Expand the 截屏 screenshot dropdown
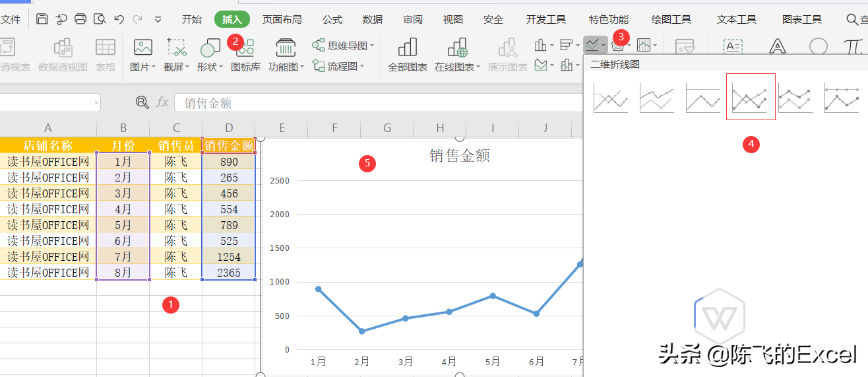 [x=187, y=67]
